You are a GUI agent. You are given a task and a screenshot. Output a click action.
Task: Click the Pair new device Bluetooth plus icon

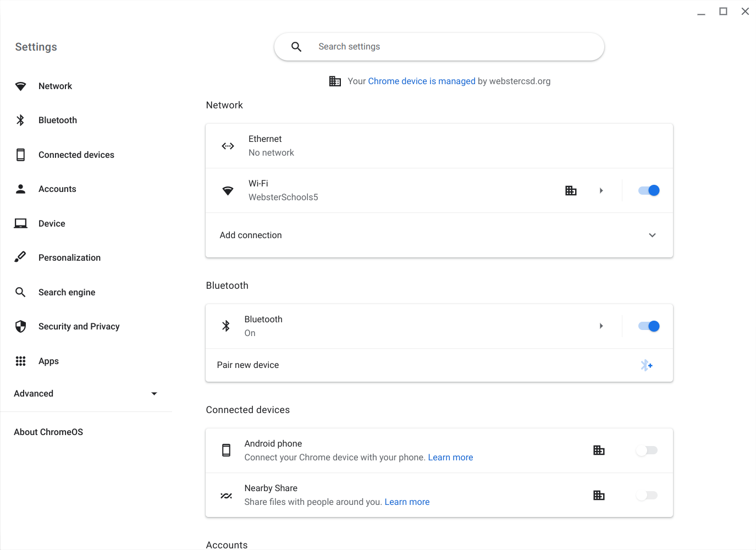647,365
